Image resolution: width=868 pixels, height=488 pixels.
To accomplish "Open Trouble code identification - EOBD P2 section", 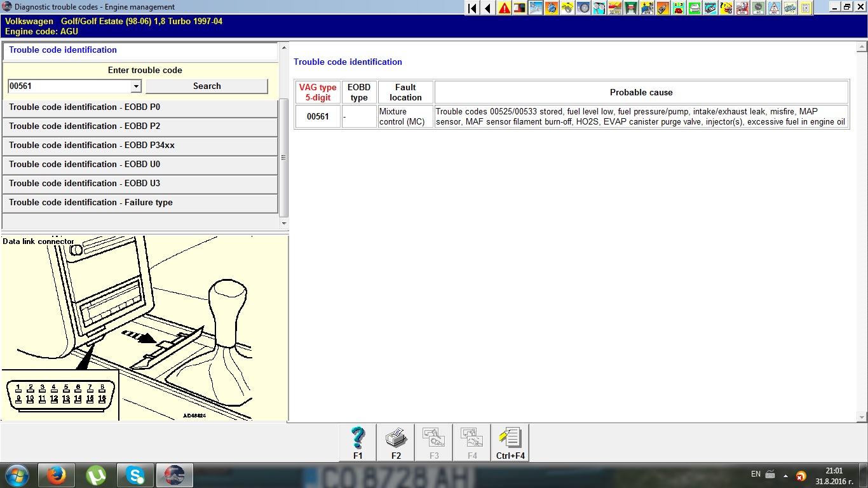I will point(140,126).
